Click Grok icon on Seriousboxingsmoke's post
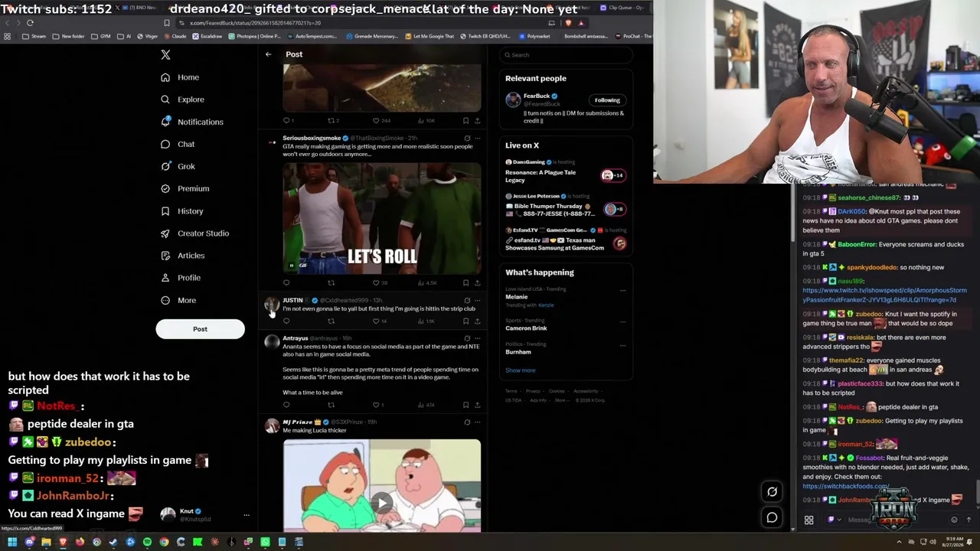The height and width of the screenshot is (551, 980). click(x=467, y=139)
